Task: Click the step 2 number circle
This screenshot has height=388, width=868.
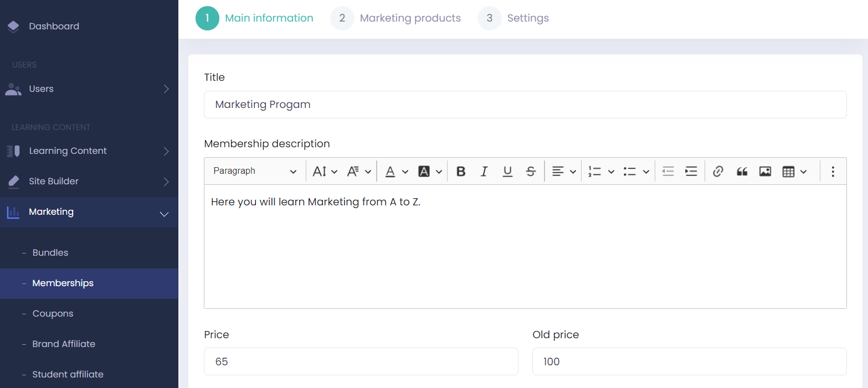Action: pos(342,18)
